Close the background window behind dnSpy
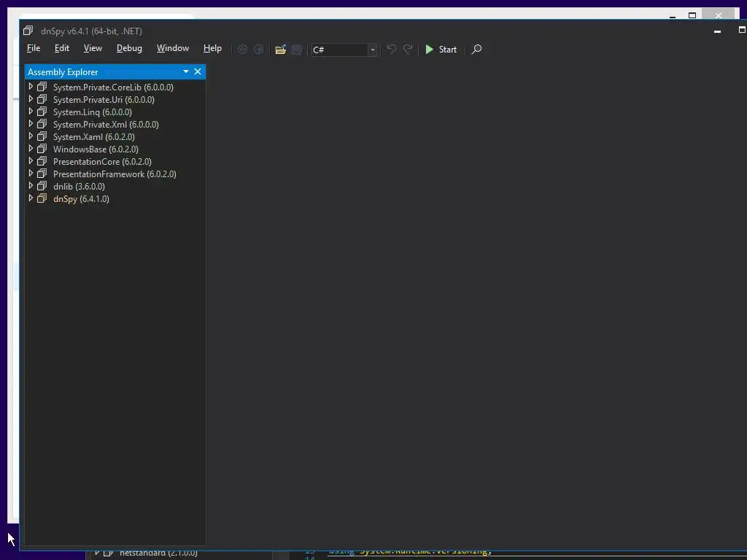 719,15
